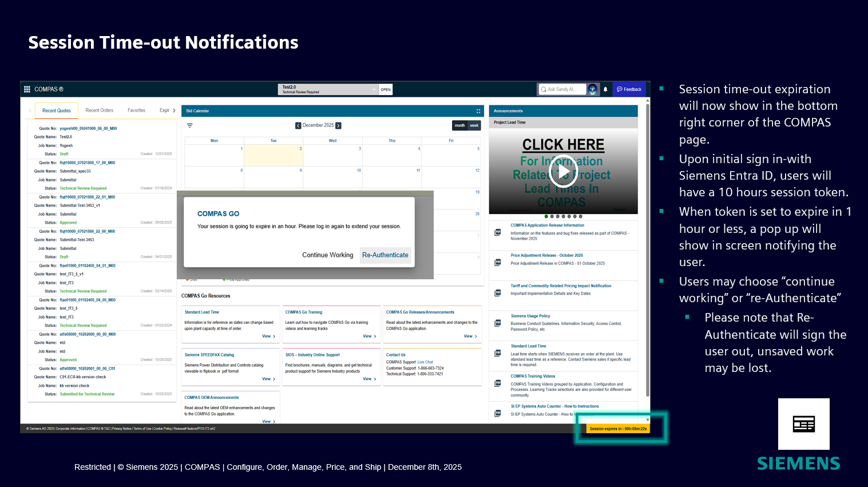The image size is (868, 487).
Task: Click Re-Authenticate in session dialog
Action: [385, 255]
